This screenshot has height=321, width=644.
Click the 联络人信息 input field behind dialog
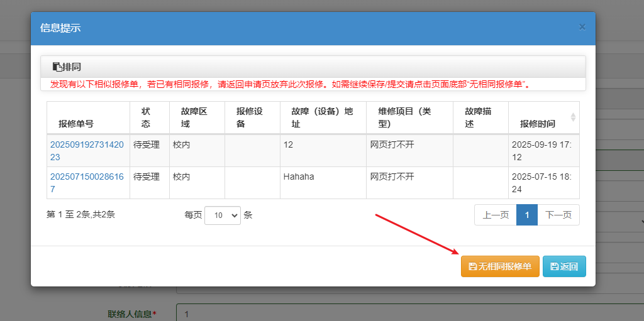410,313
